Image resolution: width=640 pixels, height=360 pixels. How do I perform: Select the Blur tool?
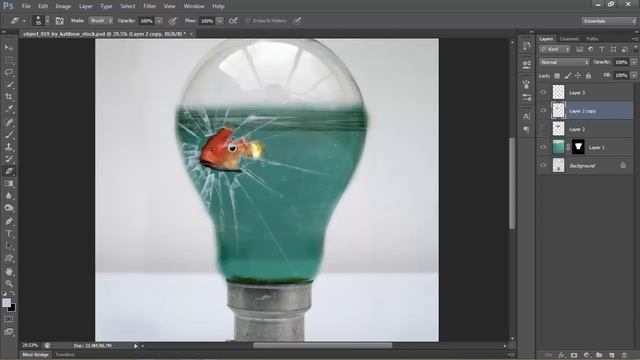pyautogui.click(x=9, y=196)
